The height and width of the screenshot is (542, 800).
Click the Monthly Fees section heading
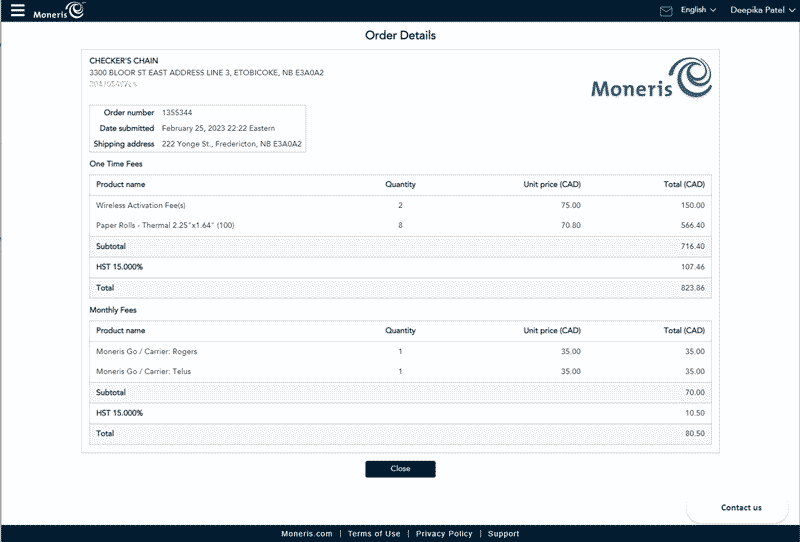(113, 310)
